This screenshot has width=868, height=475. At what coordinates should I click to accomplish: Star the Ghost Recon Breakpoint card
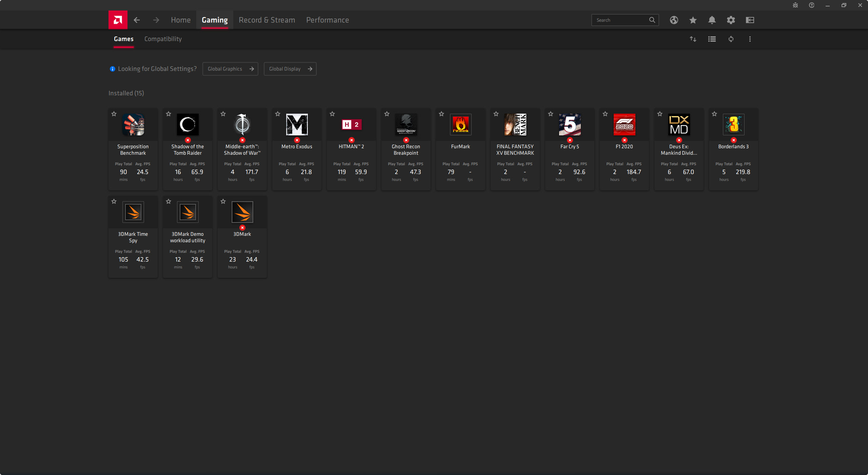387,114
